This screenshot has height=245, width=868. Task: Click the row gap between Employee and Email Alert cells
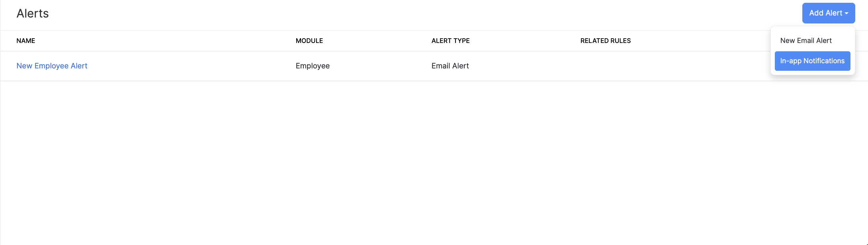380,66
